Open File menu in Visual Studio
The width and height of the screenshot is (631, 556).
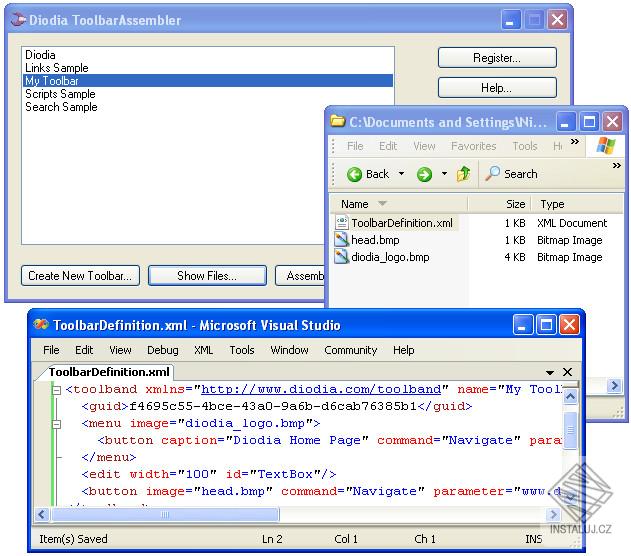pos(51,350)
